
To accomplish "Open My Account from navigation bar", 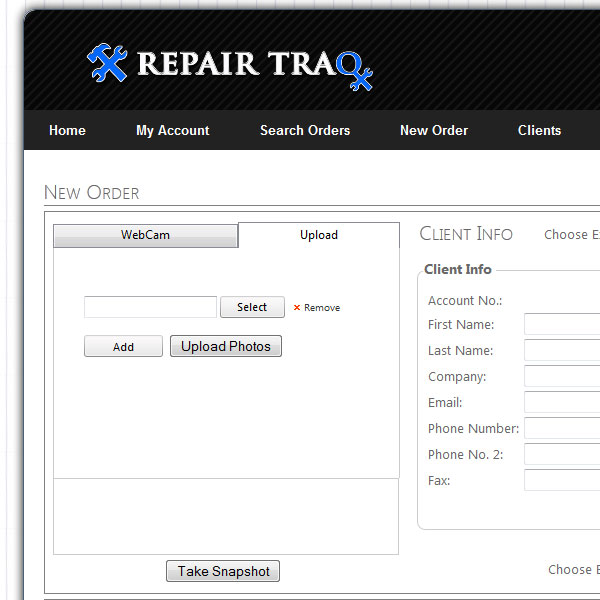I will click(172, 130).
